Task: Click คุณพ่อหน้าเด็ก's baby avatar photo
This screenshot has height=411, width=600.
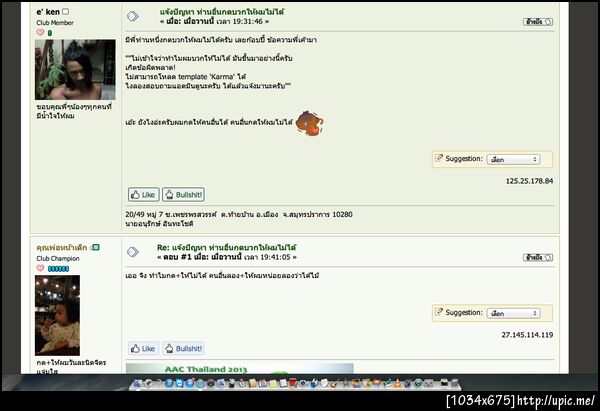Action: pyautogui.click(x=57, y=315)
